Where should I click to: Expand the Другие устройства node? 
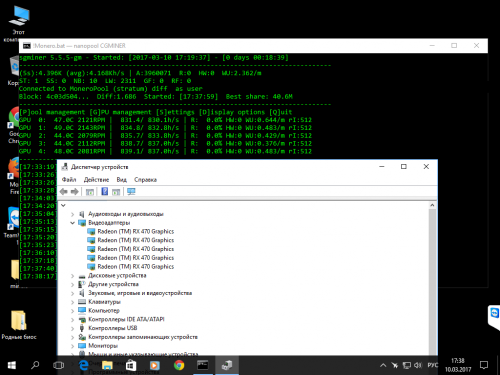coord(72,284)
